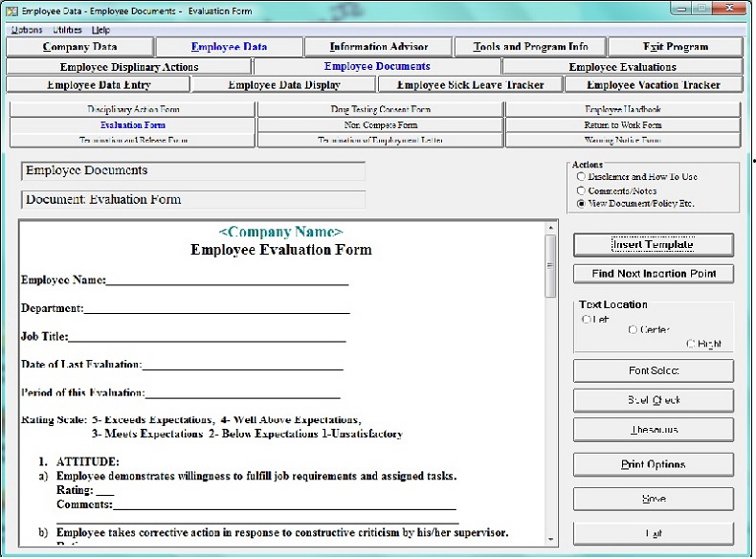The height and width of the screenshot is (559, 756).
Task: Go to Employee Vacation Tracker tab
Action: pos(653,85)
